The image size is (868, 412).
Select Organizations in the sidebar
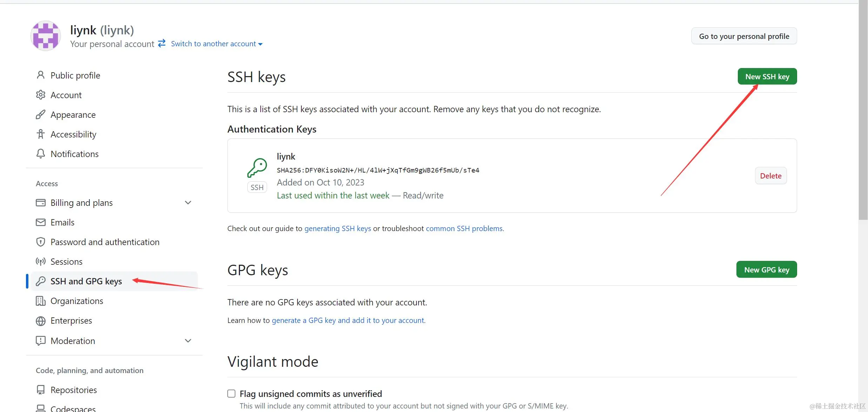tap(76, 301)
